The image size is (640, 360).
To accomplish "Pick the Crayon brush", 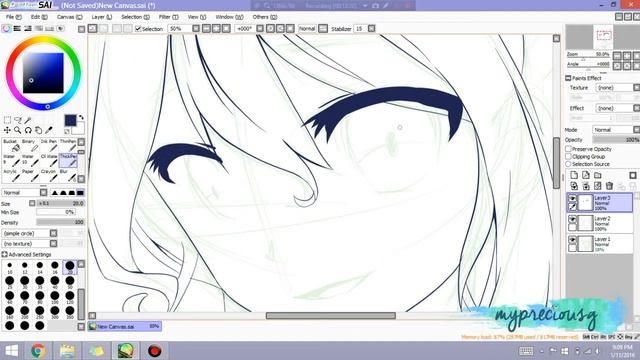I will point(49,176).
